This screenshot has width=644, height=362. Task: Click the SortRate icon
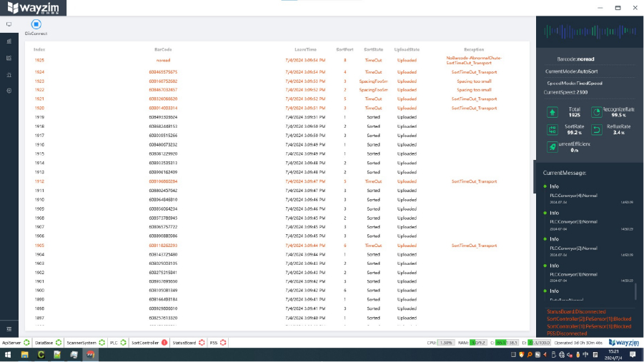(553, 130)
